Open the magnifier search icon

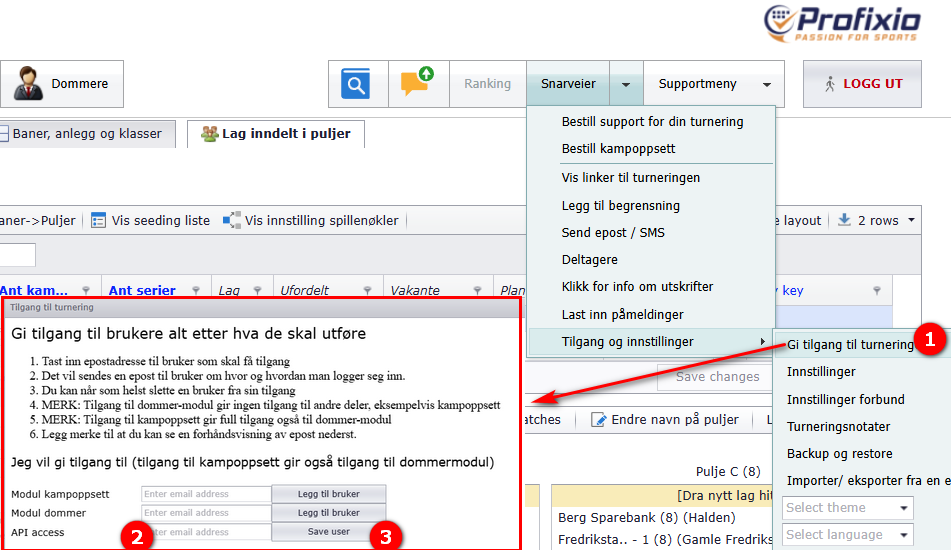(355, 84)
